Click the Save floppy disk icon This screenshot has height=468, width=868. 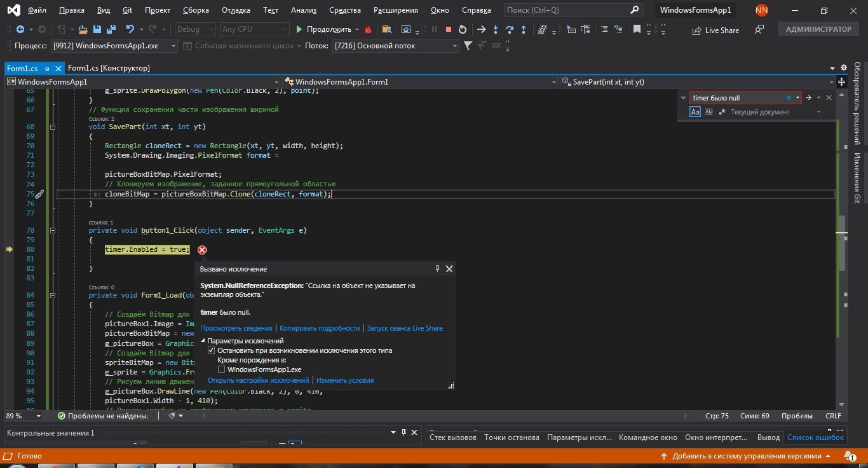tap(97, 29)
